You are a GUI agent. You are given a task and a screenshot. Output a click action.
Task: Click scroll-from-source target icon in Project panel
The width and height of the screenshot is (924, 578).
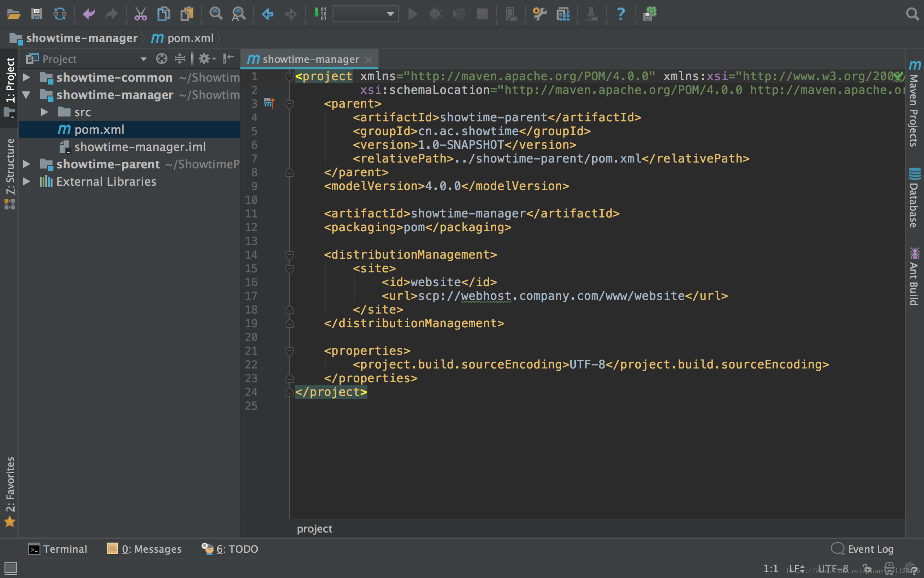[x=161, y=59]
